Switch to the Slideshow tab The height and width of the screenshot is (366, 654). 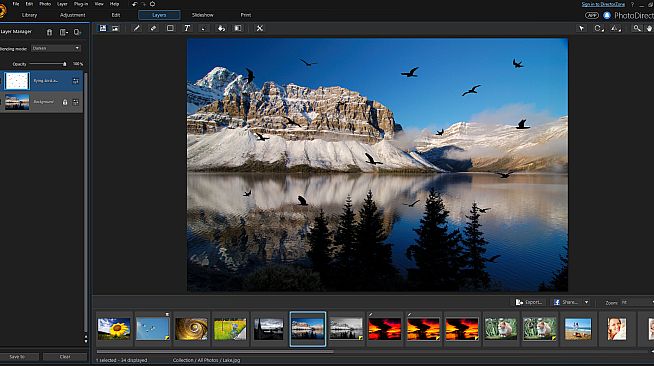point(203,15)
